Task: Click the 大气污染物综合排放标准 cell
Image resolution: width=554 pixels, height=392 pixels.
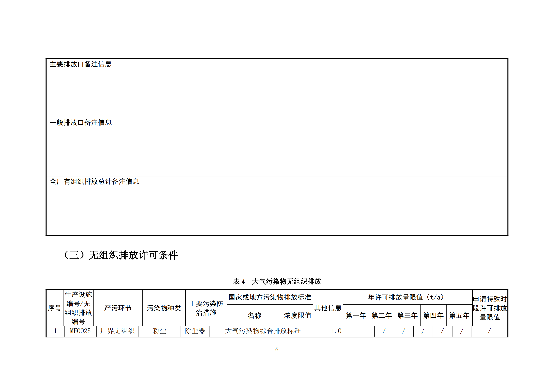Action: 263,331
